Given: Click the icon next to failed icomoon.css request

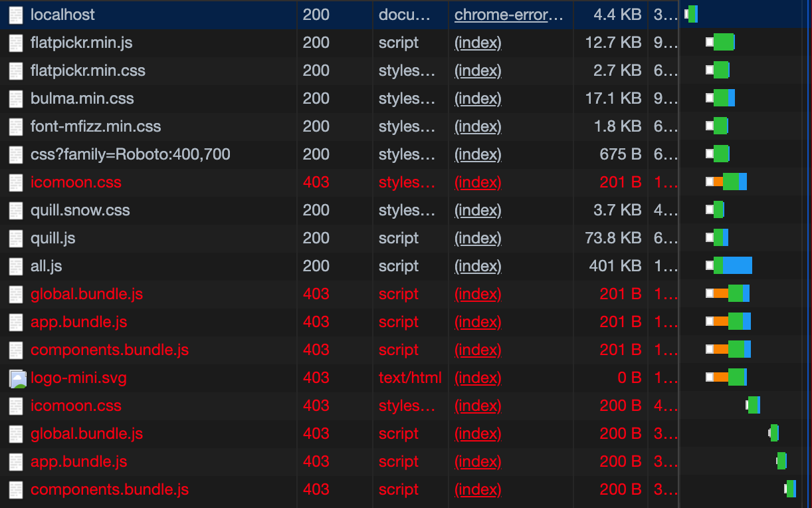Looking at the screenshot, I should [x=15, y=182].
